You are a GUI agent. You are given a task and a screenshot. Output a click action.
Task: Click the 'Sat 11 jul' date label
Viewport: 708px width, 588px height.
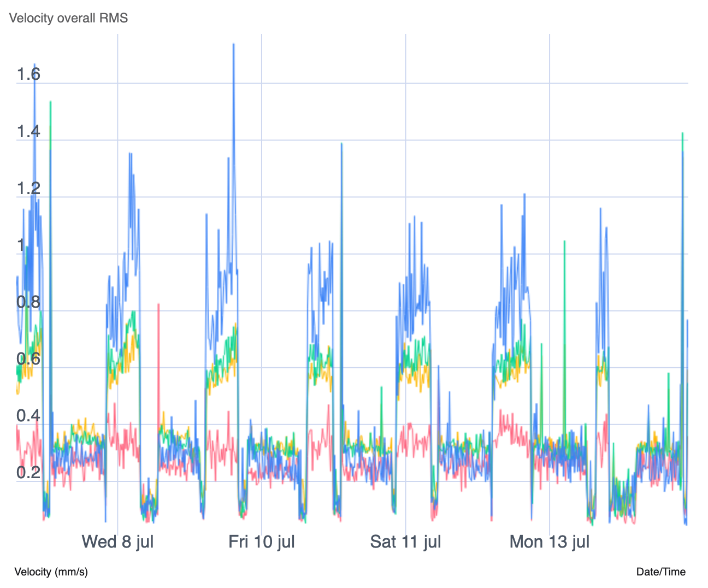click(x=405, y=542)
